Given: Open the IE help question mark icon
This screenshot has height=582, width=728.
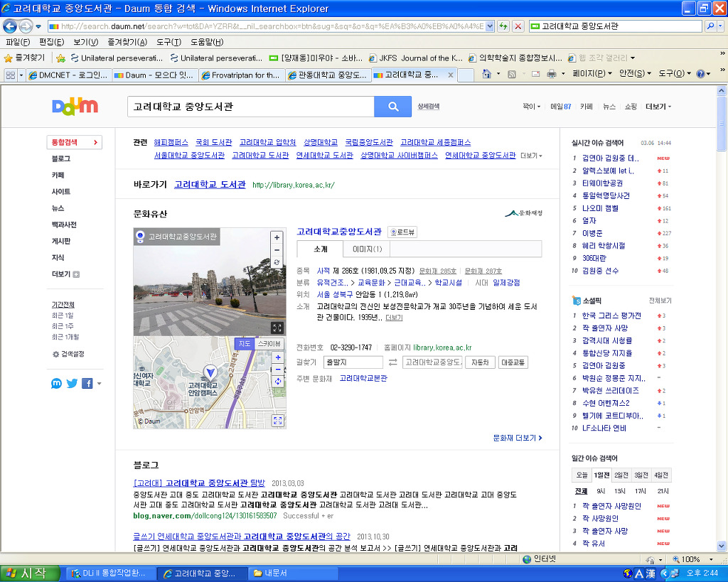Looking at the screenshot, I should [700, 74].
